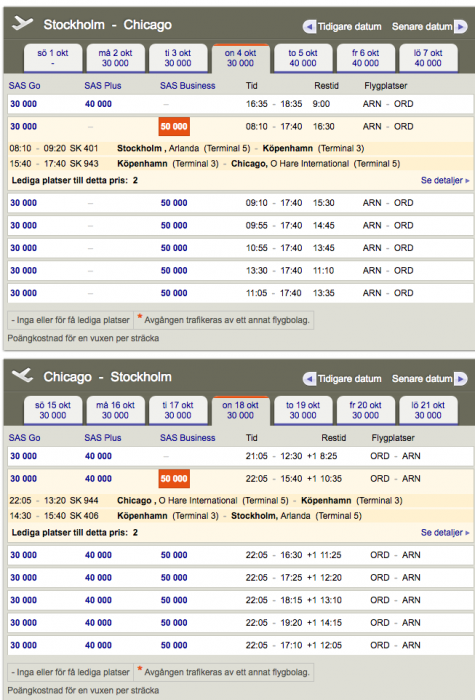Screen dimensions: 475x700
Task: Click the Tidigare datum arrow for Stockholm - Chicago
Action: pos(309,27)
